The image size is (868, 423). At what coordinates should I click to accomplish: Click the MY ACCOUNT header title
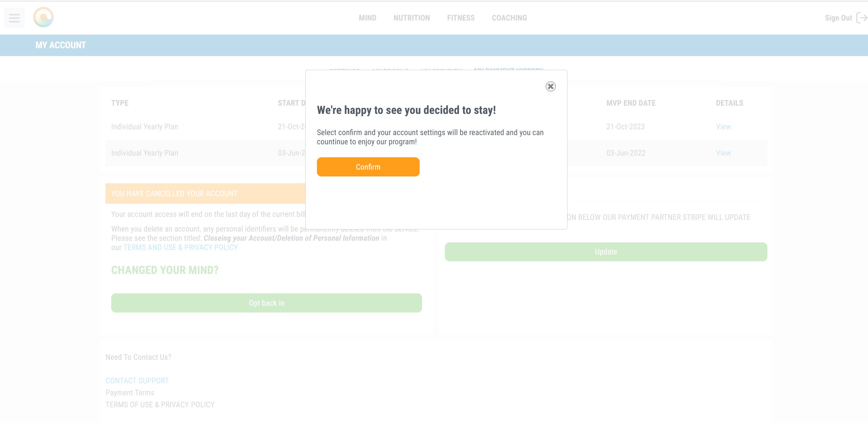61,45
